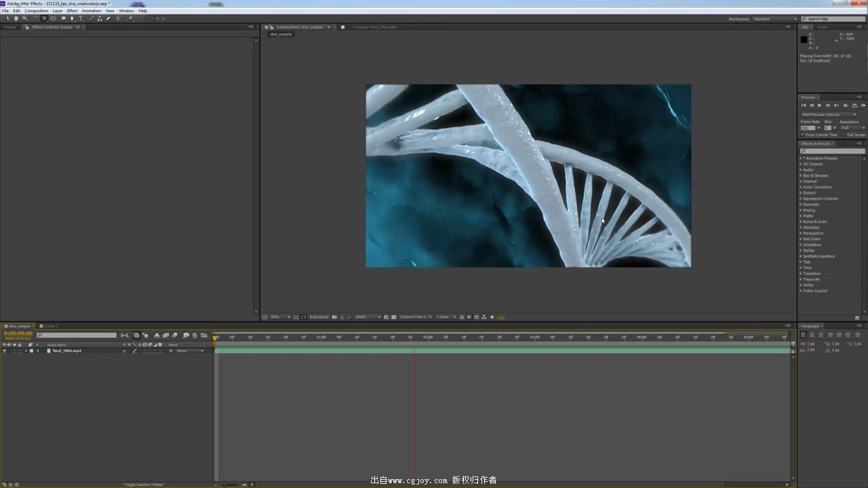The width and height of the screenshot is (868, 488).
Task: Select the Hand tool in the toolbar
Action: [x=16, y=18]
